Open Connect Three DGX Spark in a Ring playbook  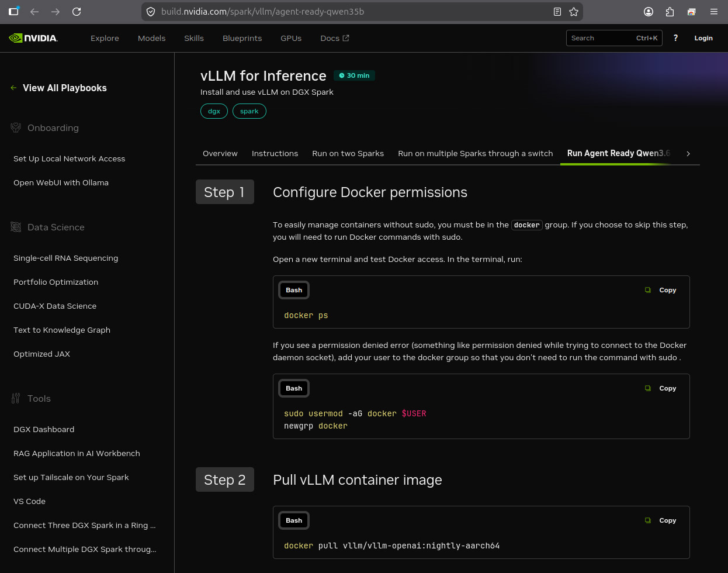[84, 525]
